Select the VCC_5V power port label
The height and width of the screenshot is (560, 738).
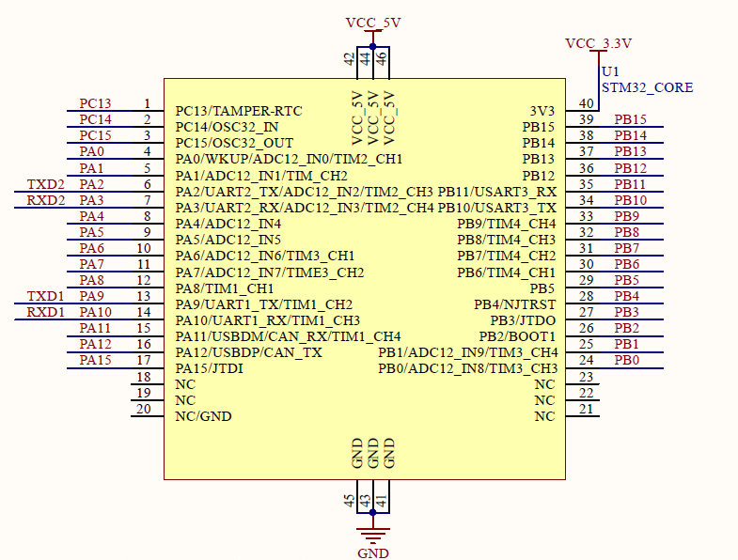tap(373, 23)
